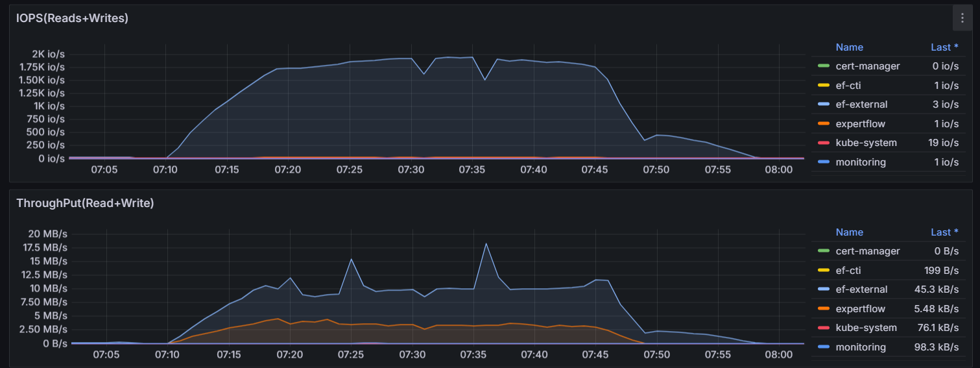Toggle cert-manager series in ThroughPut legend
Viewport: 980px width, 368px height.
(868, 251)
